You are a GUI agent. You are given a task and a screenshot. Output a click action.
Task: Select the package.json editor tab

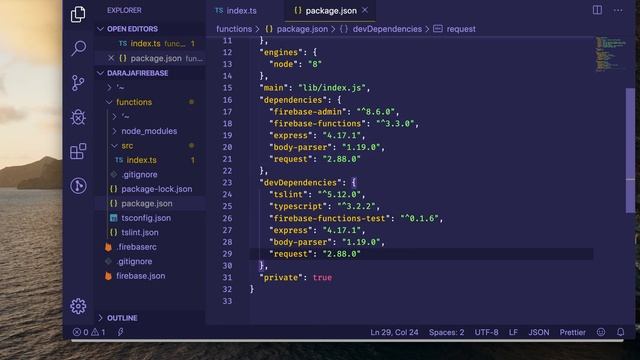(331, 11)
